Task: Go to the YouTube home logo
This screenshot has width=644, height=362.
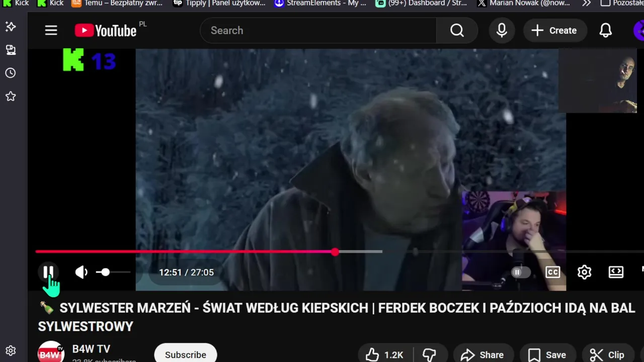Action: [106, 31]
